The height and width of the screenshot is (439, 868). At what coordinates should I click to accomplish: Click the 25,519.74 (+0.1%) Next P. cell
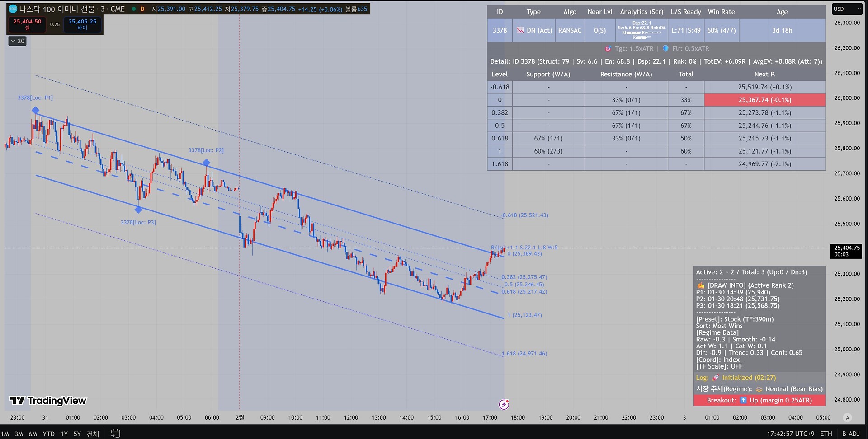click(765, 87)
